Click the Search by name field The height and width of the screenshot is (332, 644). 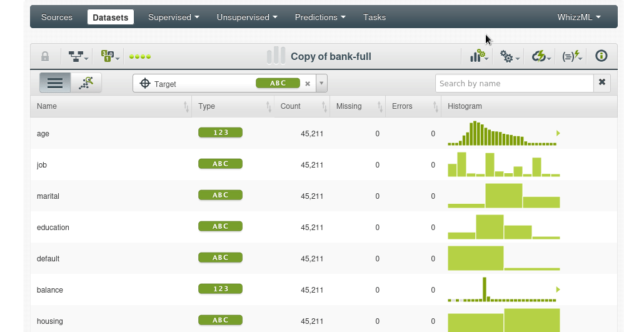coord(513,83)
